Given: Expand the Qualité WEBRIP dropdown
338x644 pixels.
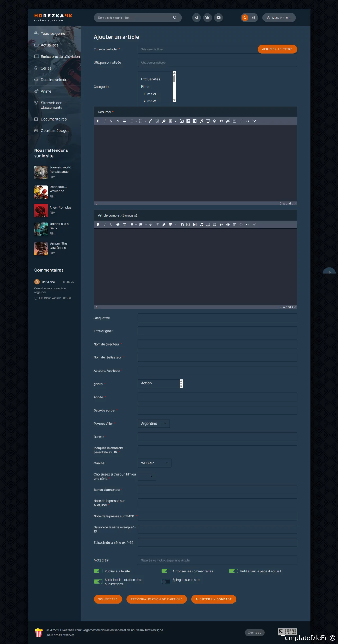Looking at the screenshot, I should (x=154, y=463).
